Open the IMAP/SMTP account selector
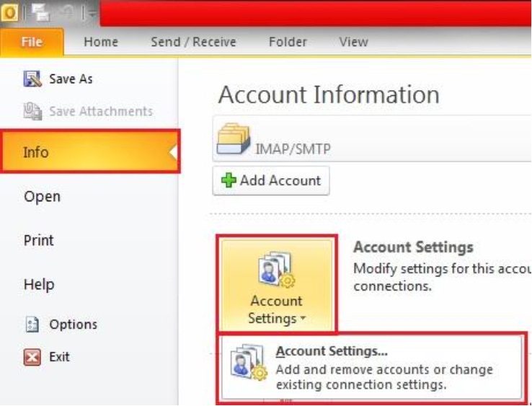The height and width of the screenshot is (406, 532). (x=372, y=138)
